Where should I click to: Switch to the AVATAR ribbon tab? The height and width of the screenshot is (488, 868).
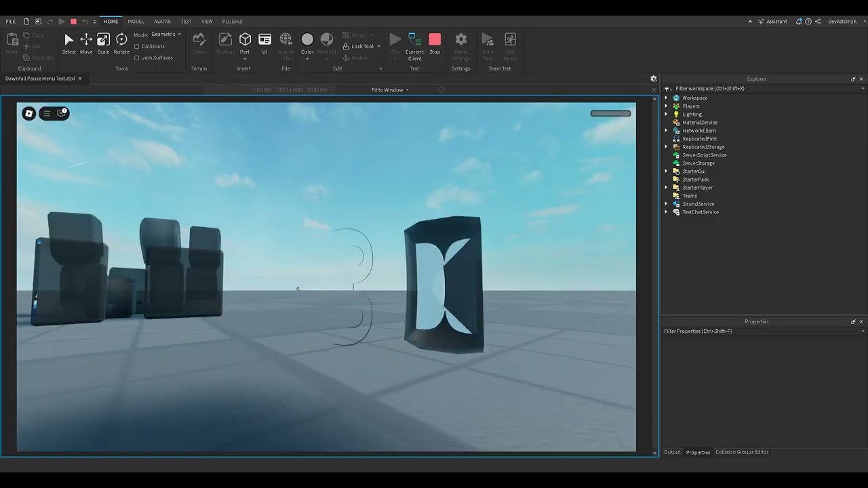point(162,22)
